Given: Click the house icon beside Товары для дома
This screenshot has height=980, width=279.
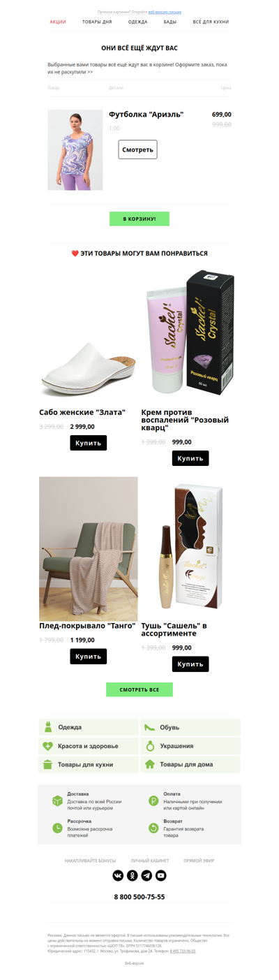Looking at the screenshot, I should click(x=149, y=764).
